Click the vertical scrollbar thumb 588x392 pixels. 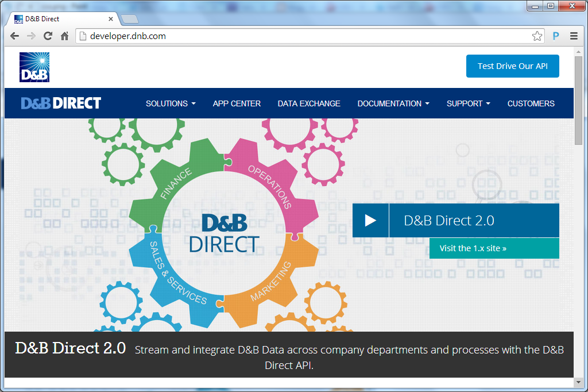coord(578,100)
